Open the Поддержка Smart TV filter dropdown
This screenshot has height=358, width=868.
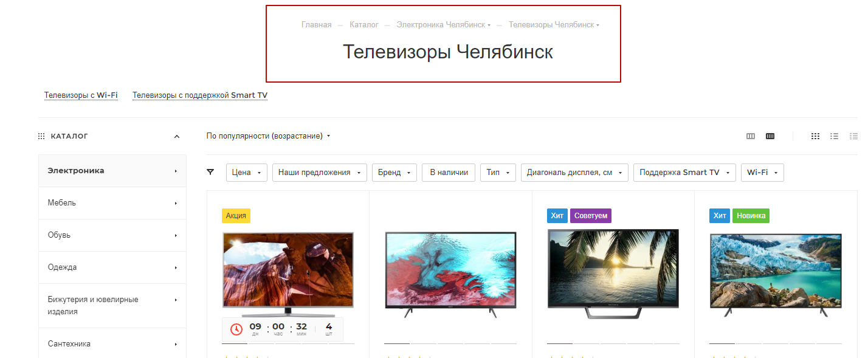(x=684, y=173)
